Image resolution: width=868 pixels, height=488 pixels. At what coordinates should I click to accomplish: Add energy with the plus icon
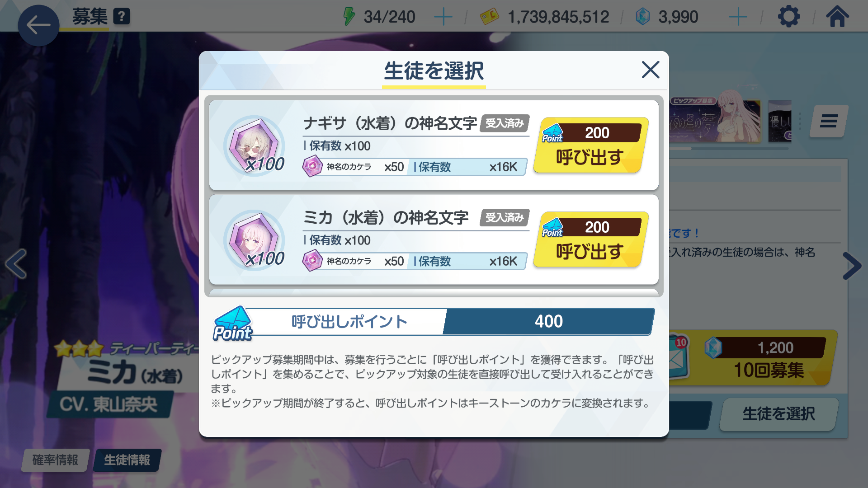pyautogui.click(x=443, y=17)
